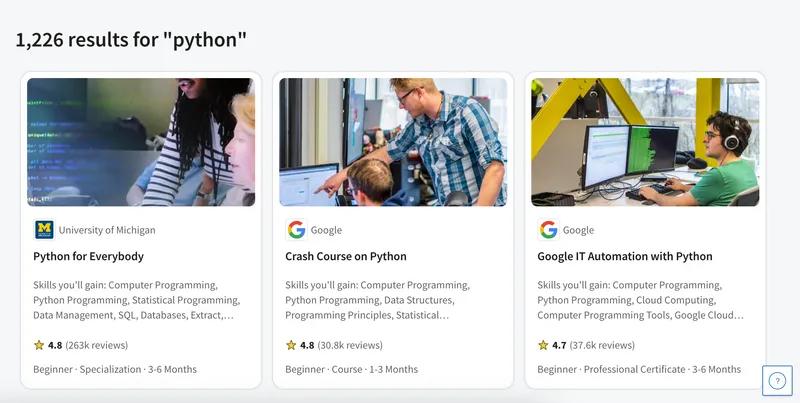800x403 pixels.
Task: Click Google logo on IT Automation card
Action: (x=548, y=230)
